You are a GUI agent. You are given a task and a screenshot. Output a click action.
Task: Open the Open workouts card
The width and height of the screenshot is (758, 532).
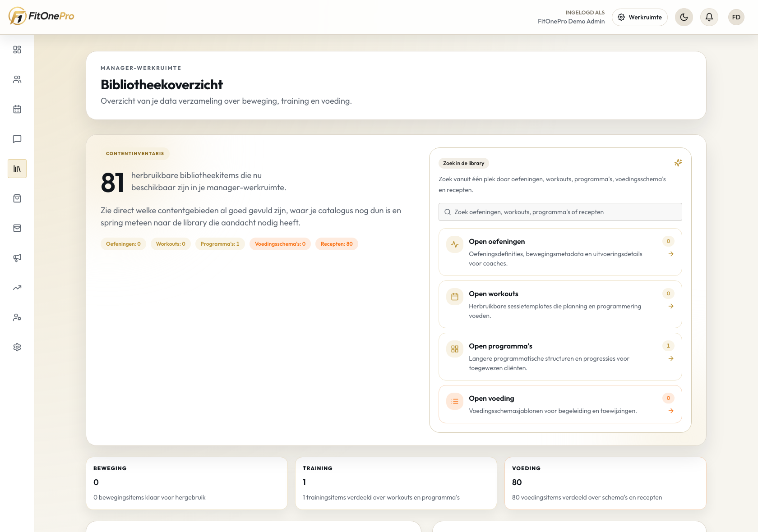[x=560, y=304]
